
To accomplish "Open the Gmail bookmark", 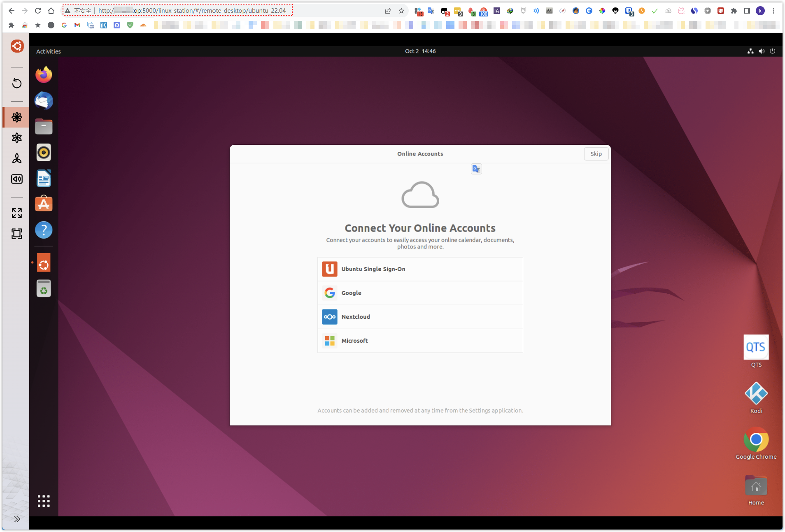I will point(77,25).
